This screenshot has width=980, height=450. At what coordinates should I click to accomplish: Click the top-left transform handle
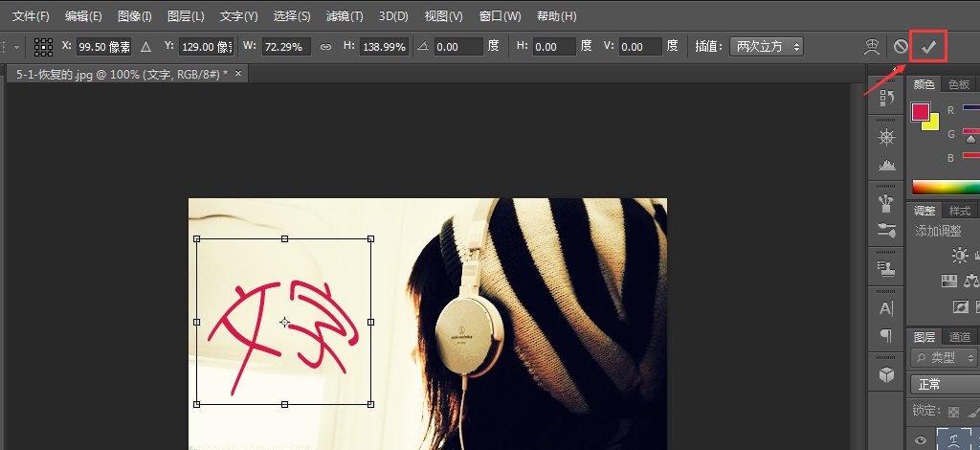tap(197, 238)
